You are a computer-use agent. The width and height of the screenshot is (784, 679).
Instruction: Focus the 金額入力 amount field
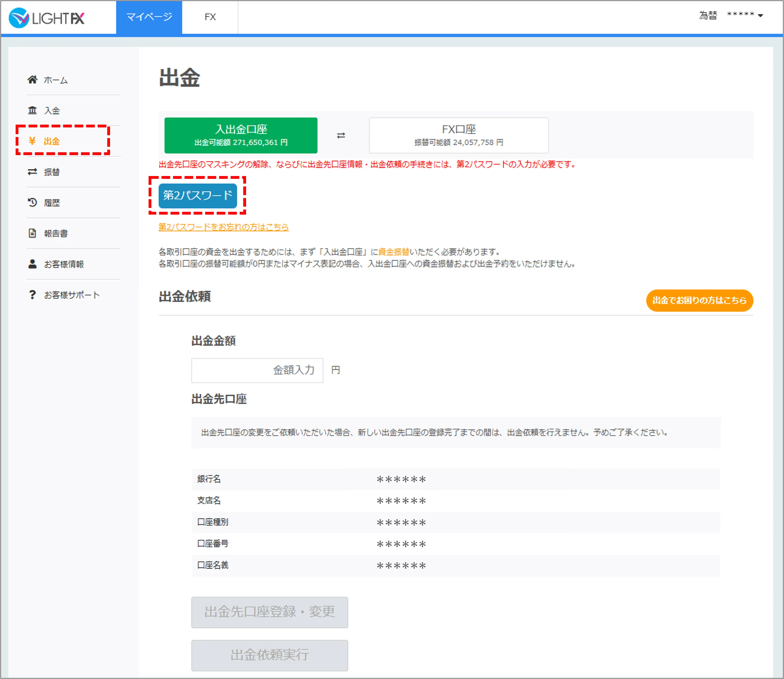(257, 370)
